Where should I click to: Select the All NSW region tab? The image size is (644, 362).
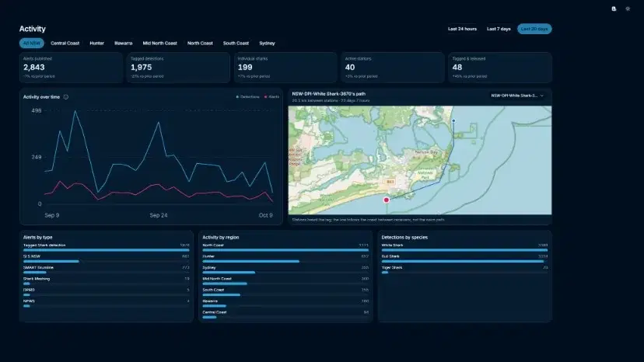point(32,43)
